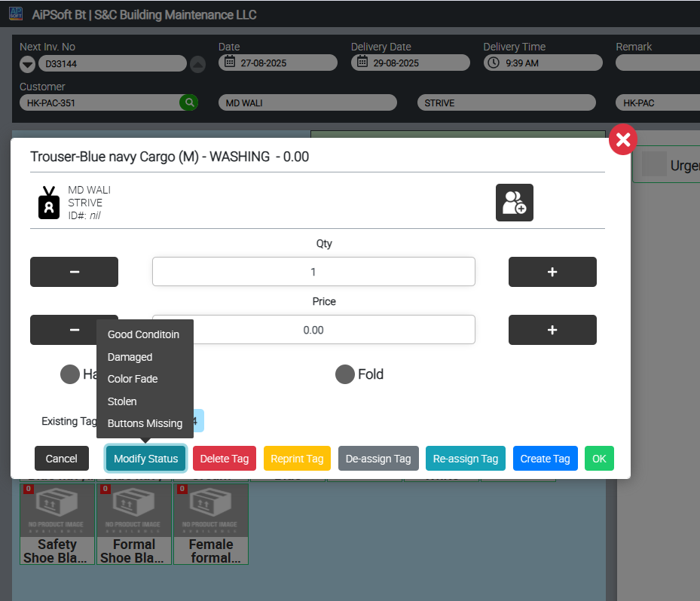Viewport: 700px width, 601px height.
Task: Close the dialog with red X icon
Action: point(623,139)
